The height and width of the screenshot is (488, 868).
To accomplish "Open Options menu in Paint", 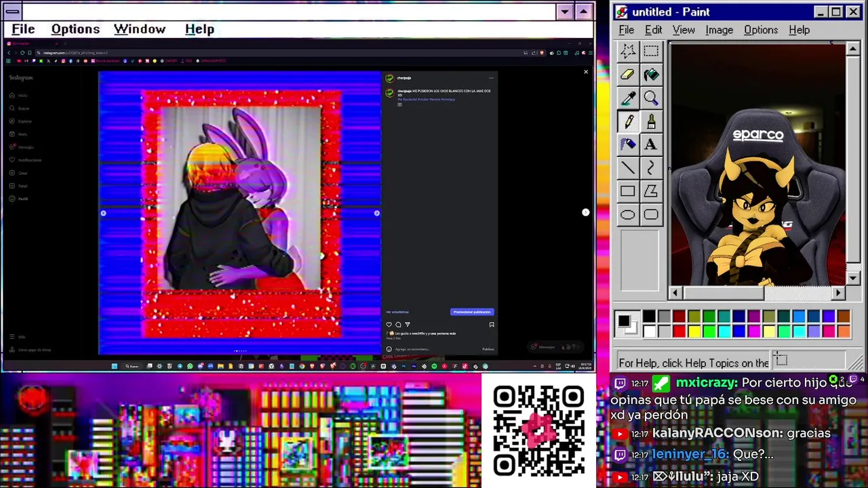I will point(761,30).
